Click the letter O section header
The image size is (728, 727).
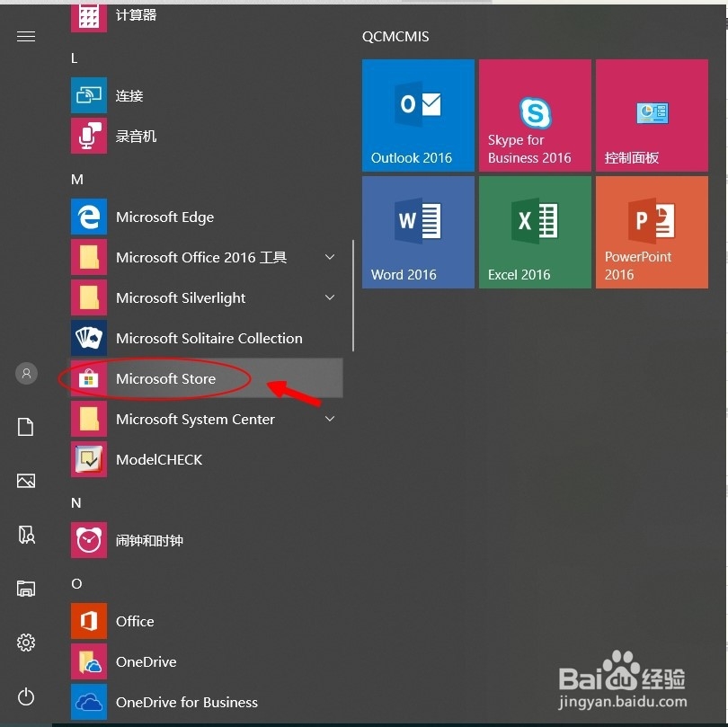point(76,583)
